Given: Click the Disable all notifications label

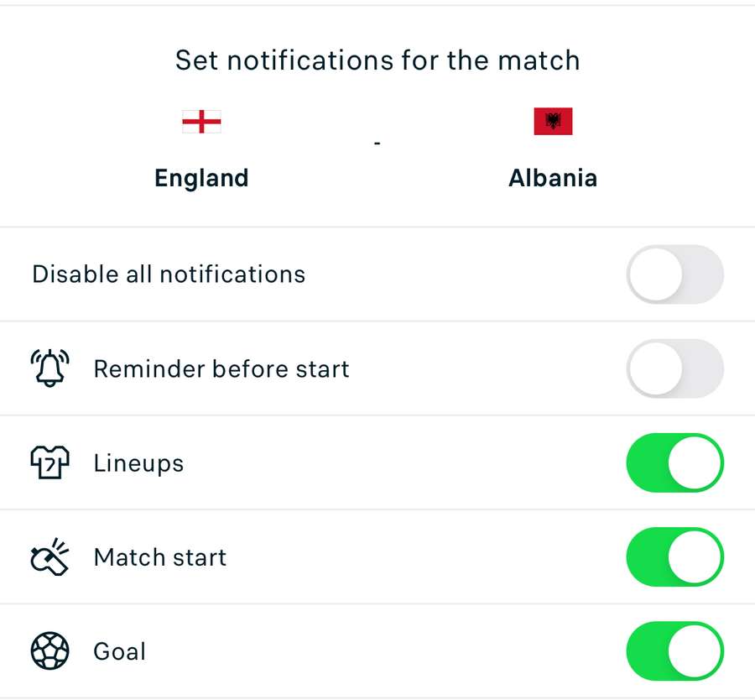Looking at the screenshot, I should [169, 274].
